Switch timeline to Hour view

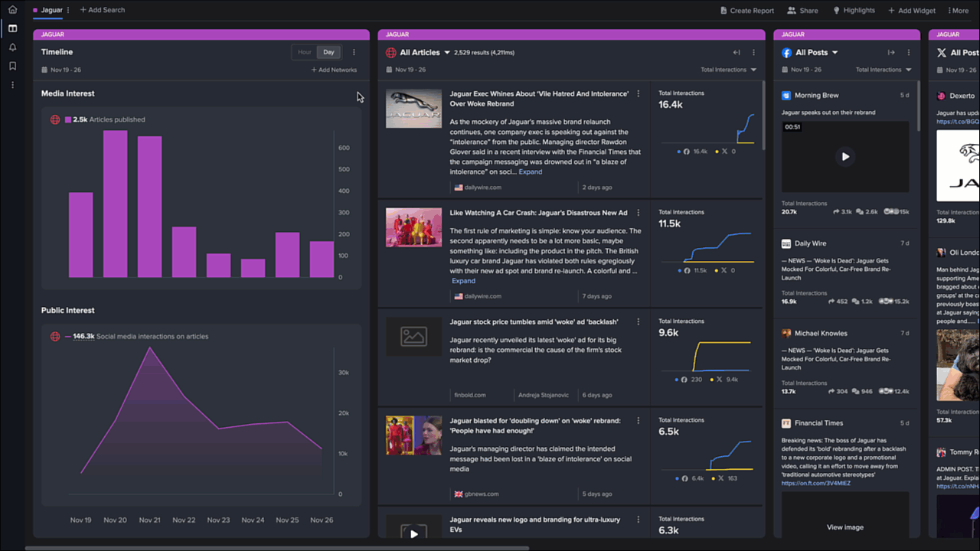point(305,52)
